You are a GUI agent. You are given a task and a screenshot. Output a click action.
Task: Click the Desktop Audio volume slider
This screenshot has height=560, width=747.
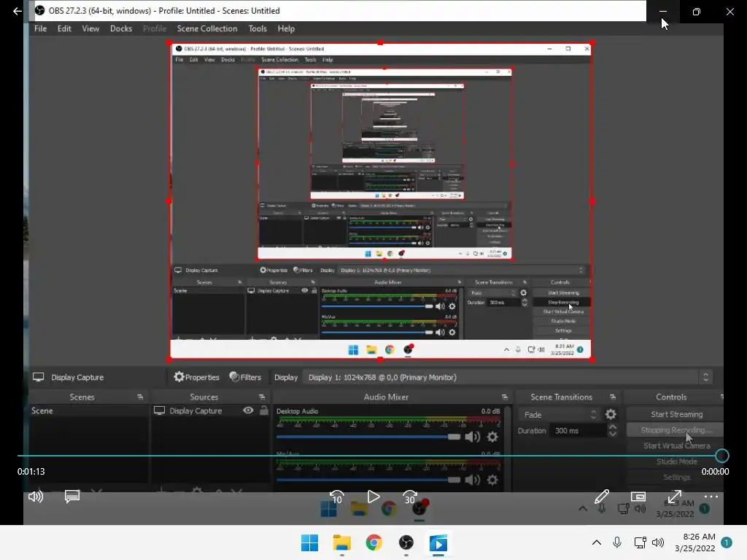368,437
